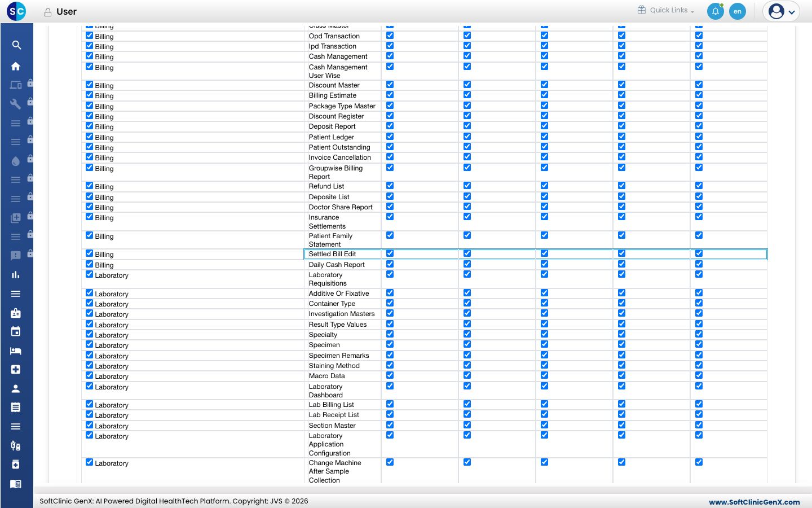The image size is (812, 508).
Task: Visit the www.SoftClinicGenX.com link
Action: click(754, 502)
